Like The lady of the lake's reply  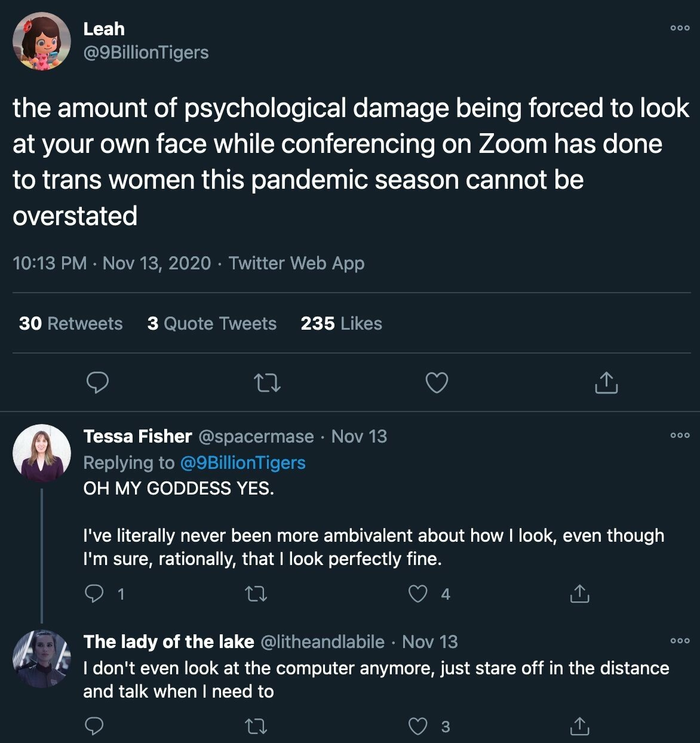tap(418, 726)
